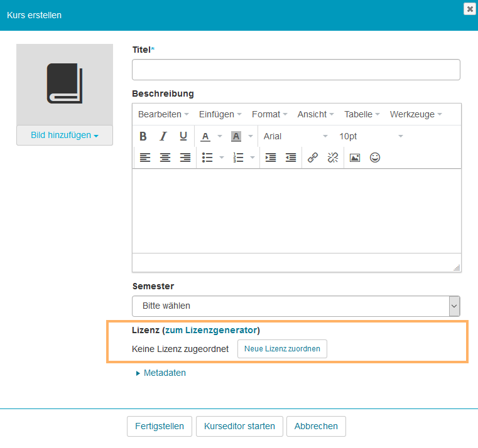
Task: Insert an image into description
Action: (355, 158)
